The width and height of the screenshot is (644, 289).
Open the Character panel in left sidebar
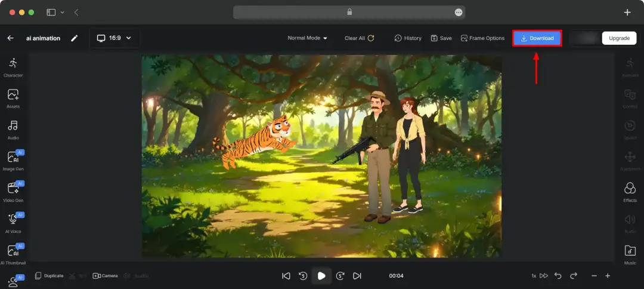[x=13, y=67]
